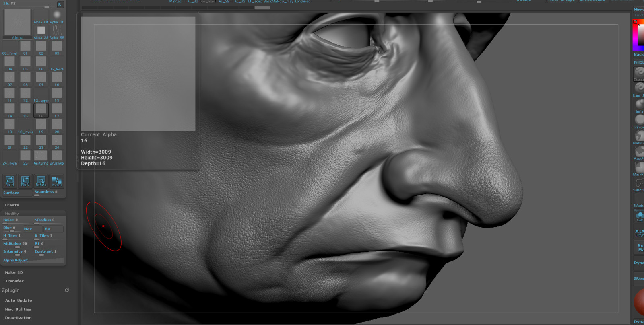The height and width of the screenshot is (325, 644).
Task: Select the TrimDynamic brush icon
Action: [x=639, y=121]
